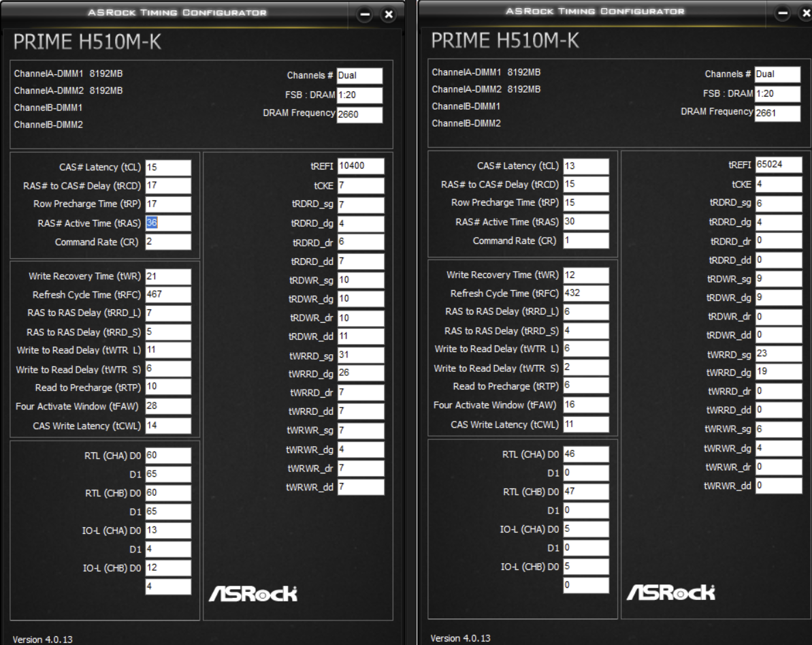Select tWR field showing 21 in left window
This screenshot has width=812, height=645.
tap(168, 276)
